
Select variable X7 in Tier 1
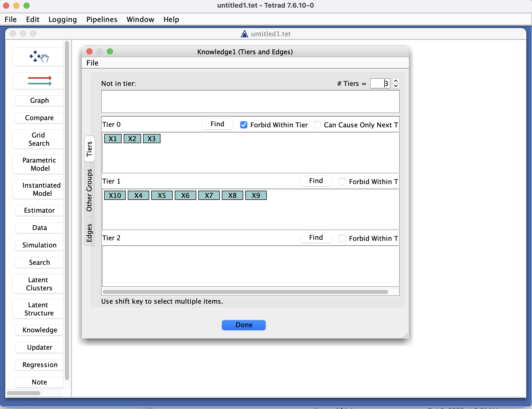pos(209,195)
